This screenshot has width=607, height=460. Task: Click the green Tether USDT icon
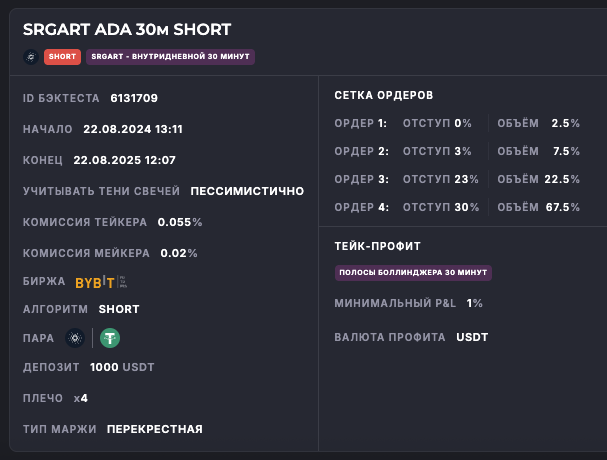110,338
